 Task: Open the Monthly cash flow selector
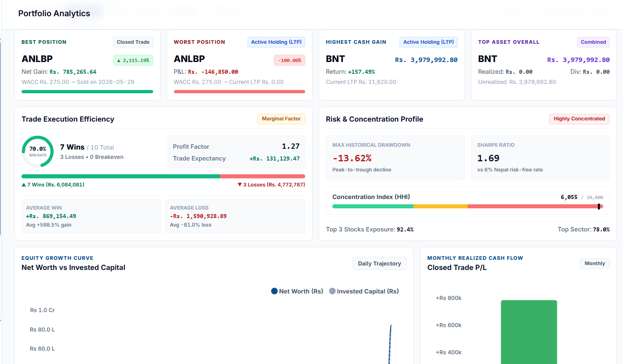(595, 263)
